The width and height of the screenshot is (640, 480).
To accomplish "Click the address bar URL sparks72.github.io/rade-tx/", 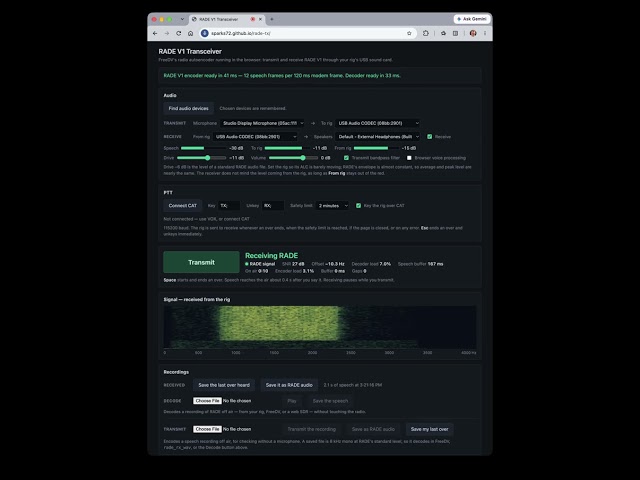I will point(241,33).
